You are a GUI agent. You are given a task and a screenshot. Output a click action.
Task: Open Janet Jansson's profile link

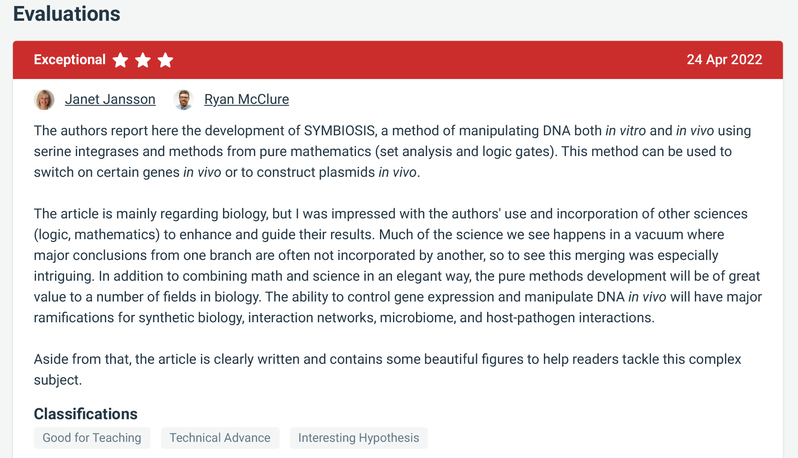(x=110, y=99)
